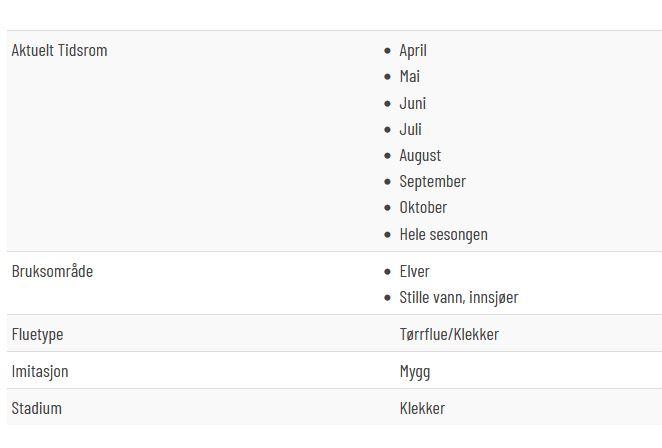Select Juli in the Tidsrom list
This screenshot has height=448, width=662.
point(410,129)
